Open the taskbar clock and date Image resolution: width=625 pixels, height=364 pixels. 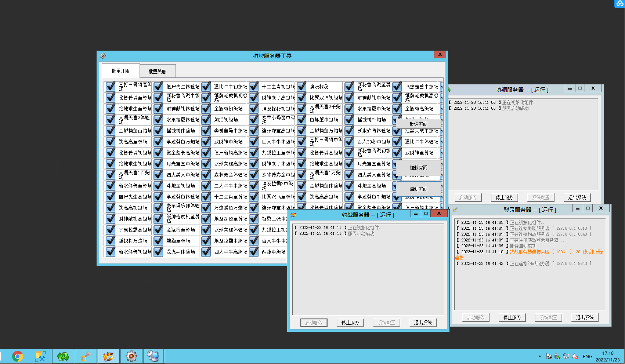point(607,356)
